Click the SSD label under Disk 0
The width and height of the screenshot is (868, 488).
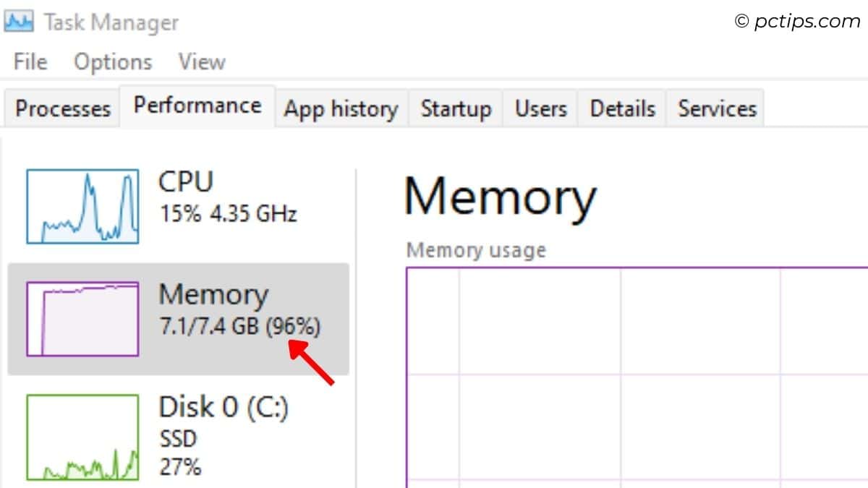(177, 439)
